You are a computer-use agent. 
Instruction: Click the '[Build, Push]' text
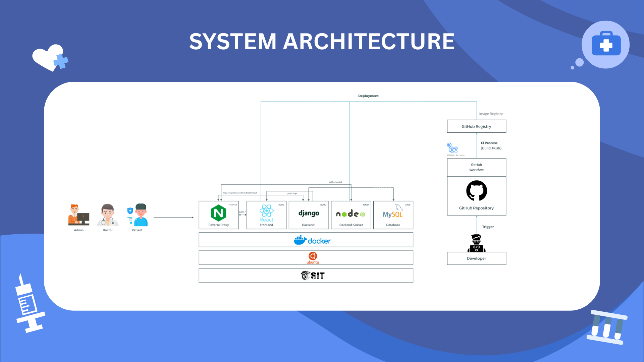click(491, 148)
